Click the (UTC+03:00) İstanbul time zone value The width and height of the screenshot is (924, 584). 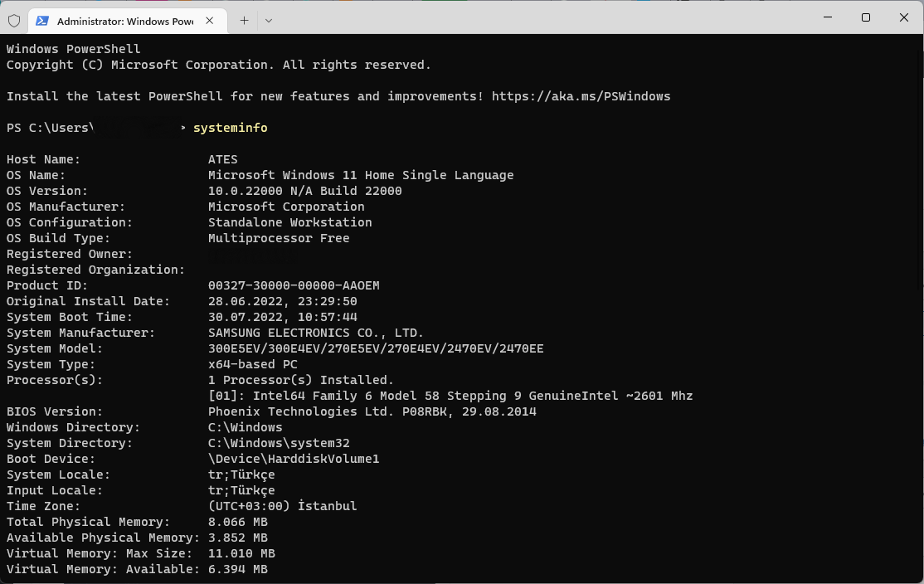[282, 506]
